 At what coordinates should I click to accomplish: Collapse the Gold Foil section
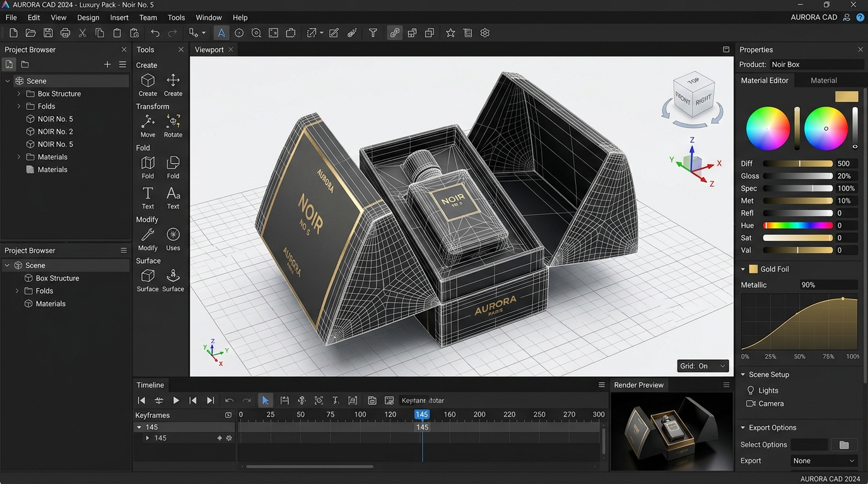pos(743,269)
